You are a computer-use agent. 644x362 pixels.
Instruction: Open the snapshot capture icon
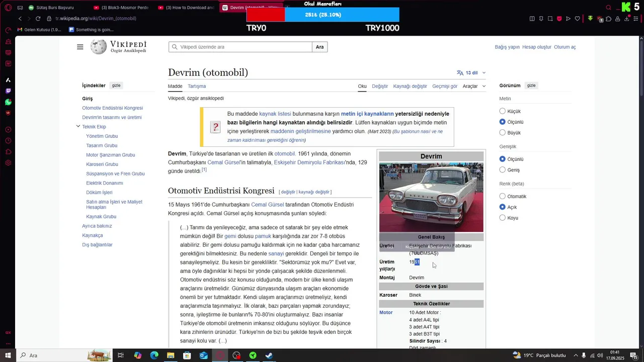coord(550,19)
